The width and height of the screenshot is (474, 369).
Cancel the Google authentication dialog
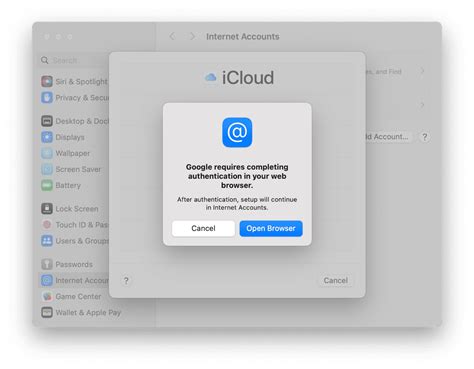[x=203, y=228]
